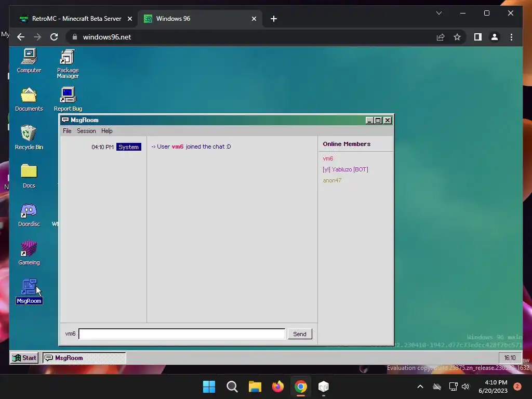The width and height of the screenshot is (532, 399).
Task: Launch Firefox from the taskbar
Action: pos(278,387)
